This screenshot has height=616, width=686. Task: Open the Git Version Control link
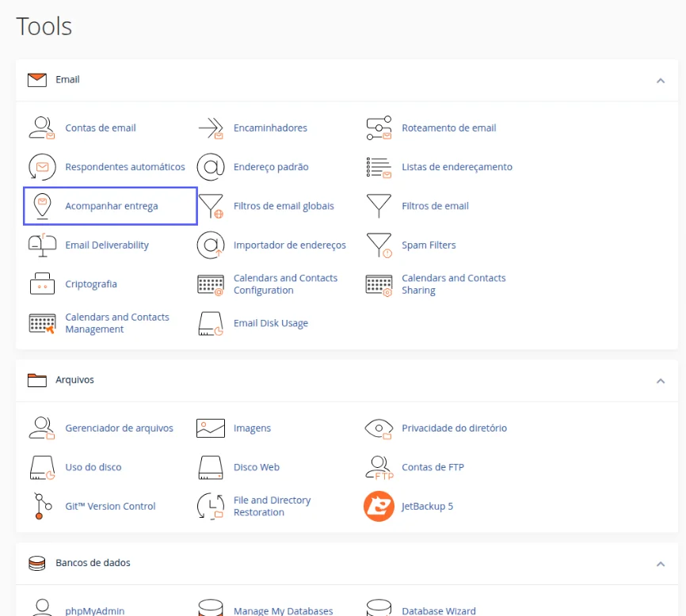[110, 506]
